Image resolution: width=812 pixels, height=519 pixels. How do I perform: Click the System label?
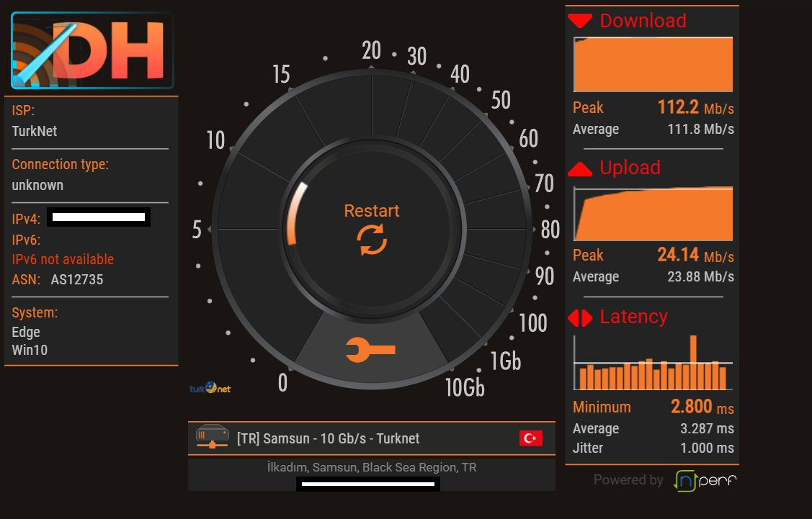35,312
